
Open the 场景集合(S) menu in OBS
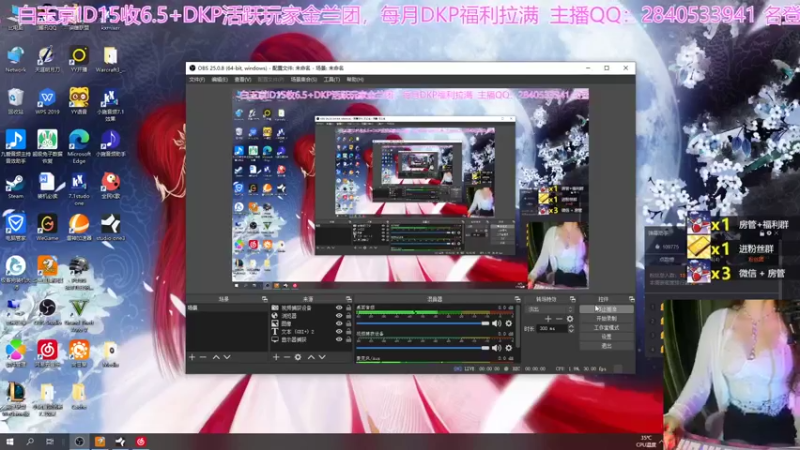304,80
